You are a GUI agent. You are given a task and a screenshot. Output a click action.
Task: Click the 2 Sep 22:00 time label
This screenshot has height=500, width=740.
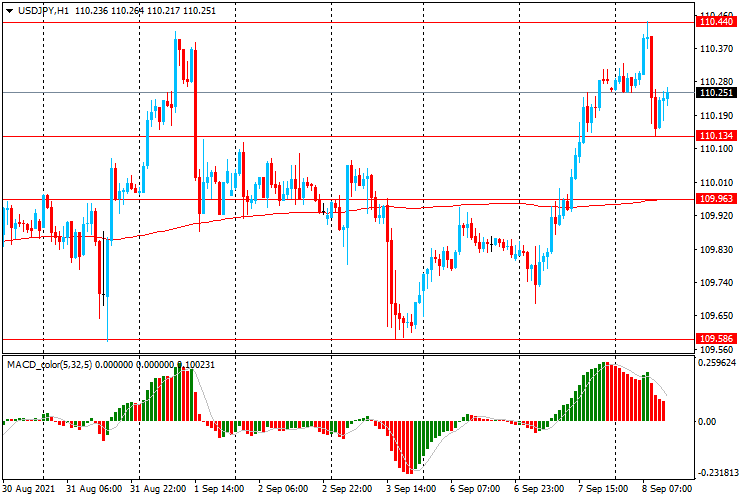pos(347,489)
